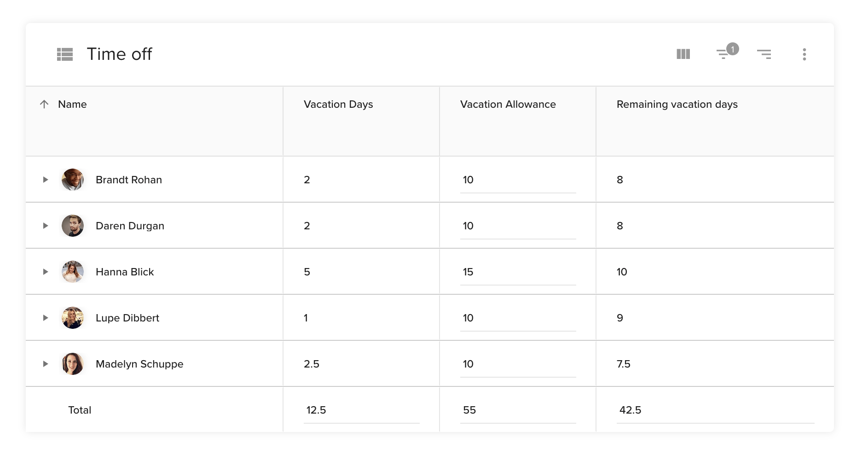Select the Vacation Days column header
Screen dimensions: 868x467
[x=338, y=104]
